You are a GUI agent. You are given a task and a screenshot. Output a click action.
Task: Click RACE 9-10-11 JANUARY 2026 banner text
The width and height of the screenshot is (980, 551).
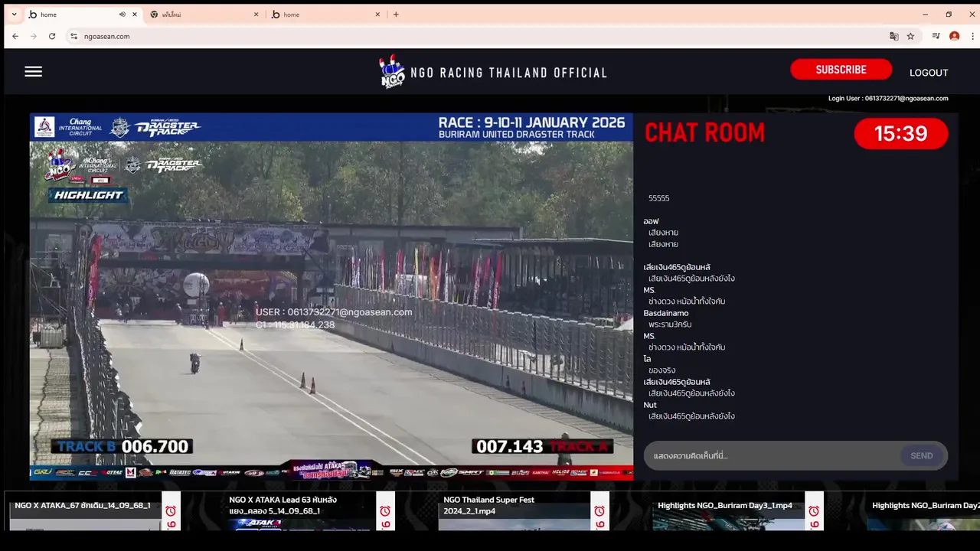(x=531, y=122)
